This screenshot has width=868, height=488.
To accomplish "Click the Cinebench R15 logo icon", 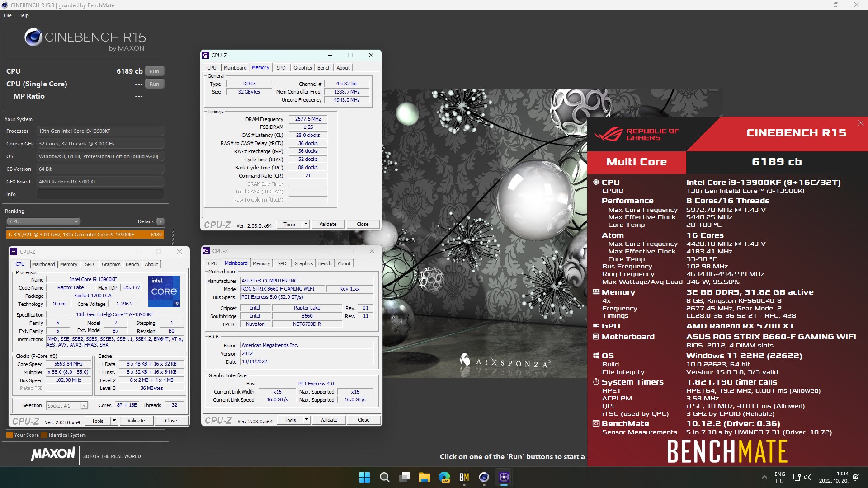I will [33, 37].
